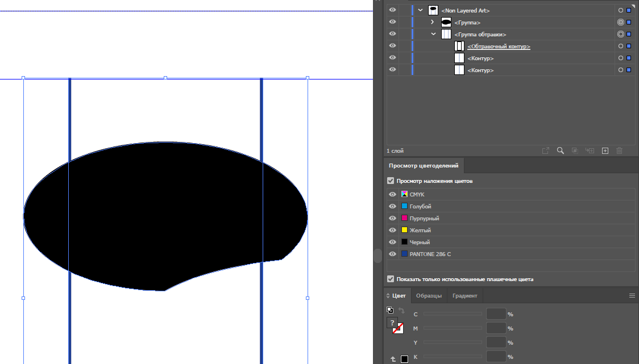Viewport: 639px width, 364px height.
Task: Toggle visibility of the Голубой separation
Action: coord(392,206)
